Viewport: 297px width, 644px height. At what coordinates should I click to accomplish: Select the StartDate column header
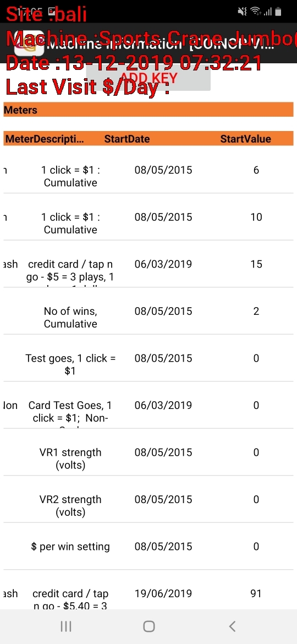click(127, 139)
